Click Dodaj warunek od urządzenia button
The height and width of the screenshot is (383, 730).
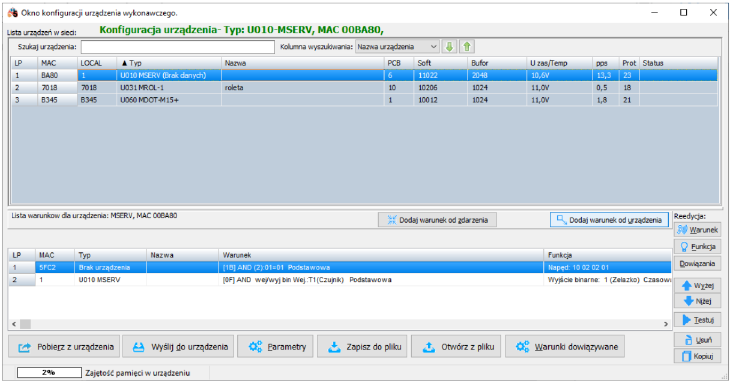tap(609, 220)
